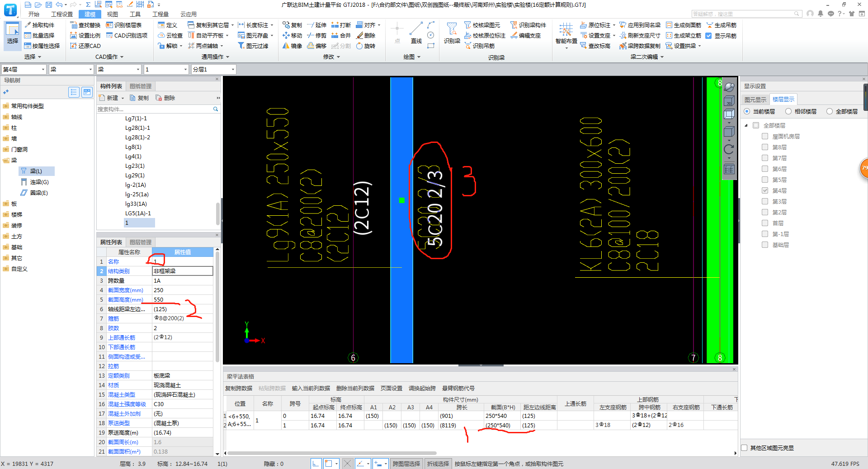This screenshot has width=868, height=469.
Task: Open the 工程设置 ribbon tab
Action: 62,14
